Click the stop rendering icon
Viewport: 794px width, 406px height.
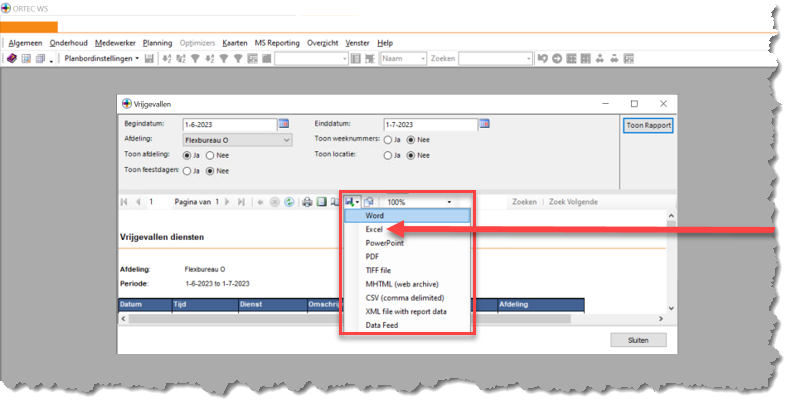click(x=274, y=202)
